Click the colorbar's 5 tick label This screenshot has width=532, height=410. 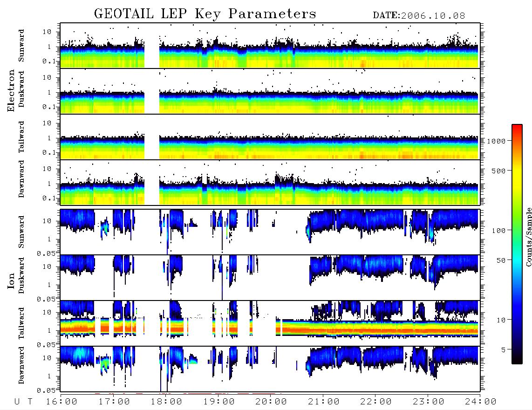pos(504,350)
